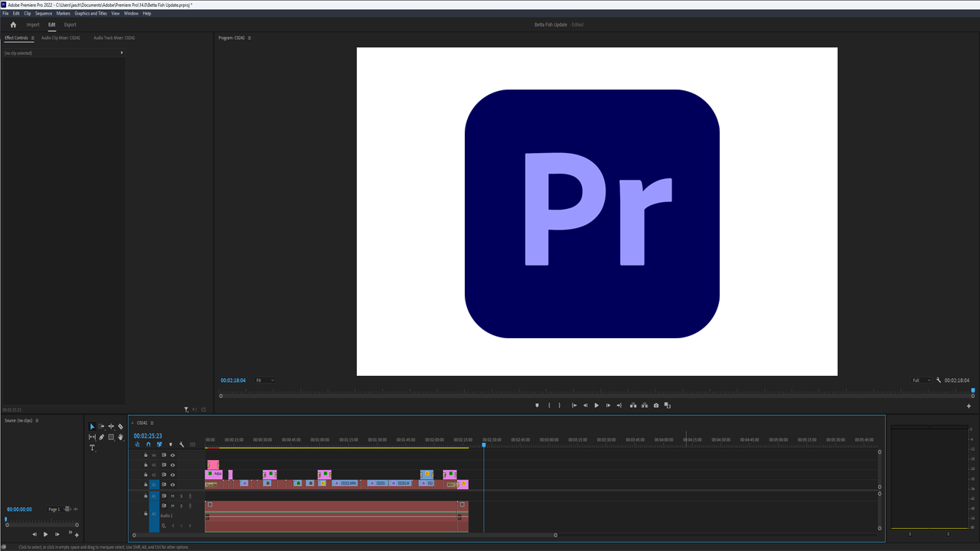Mute audio track A1
The image size is (980, 551).
172,496
